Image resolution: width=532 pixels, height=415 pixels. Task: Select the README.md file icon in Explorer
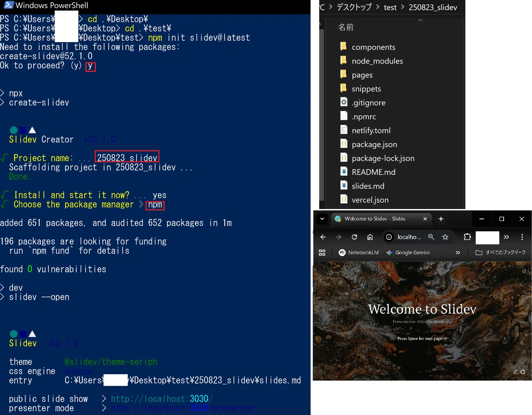tap(344, 172)
